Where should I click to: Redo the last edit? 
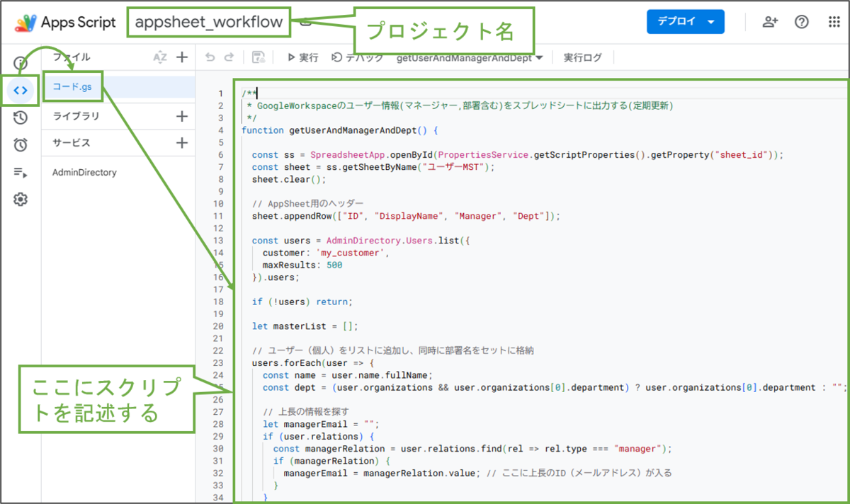(229, 57)
